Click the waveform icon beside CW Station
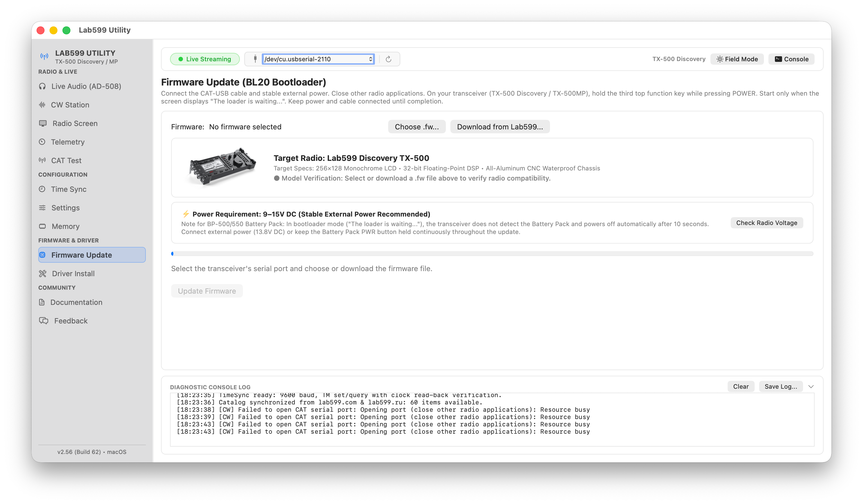 tap(42, 105)
